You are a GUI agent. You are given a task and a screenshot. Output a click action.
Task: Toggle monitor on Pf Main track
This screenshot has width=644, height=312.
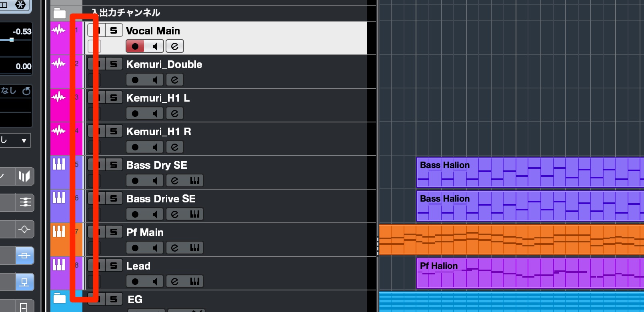click(154, 248)
